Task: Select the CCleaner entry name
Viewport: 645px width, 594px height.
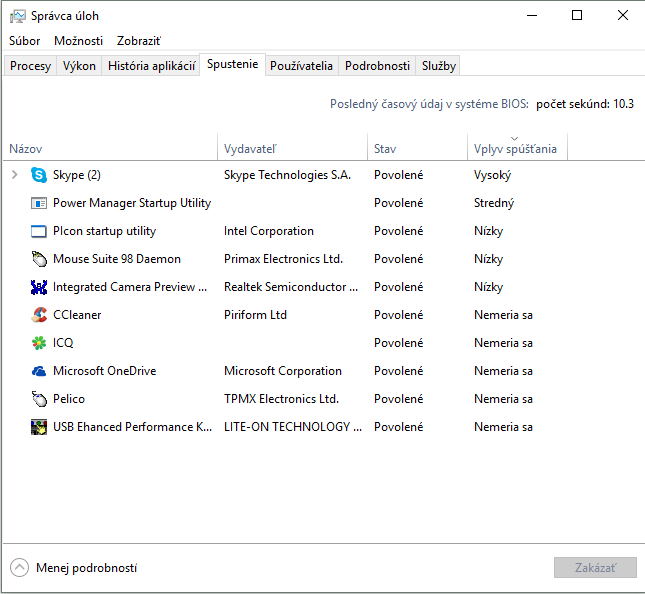Action: tap(77, 315)
